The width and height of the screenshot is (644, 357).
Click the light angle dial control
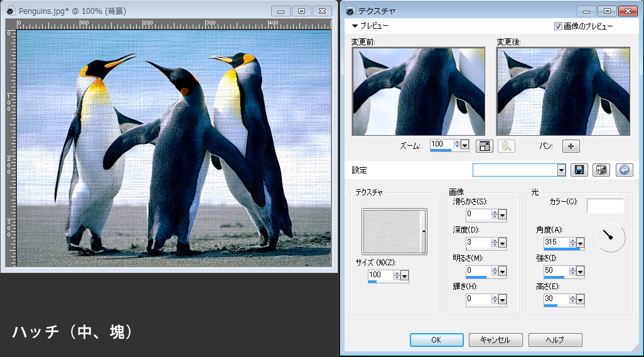[x=611, y=237]
